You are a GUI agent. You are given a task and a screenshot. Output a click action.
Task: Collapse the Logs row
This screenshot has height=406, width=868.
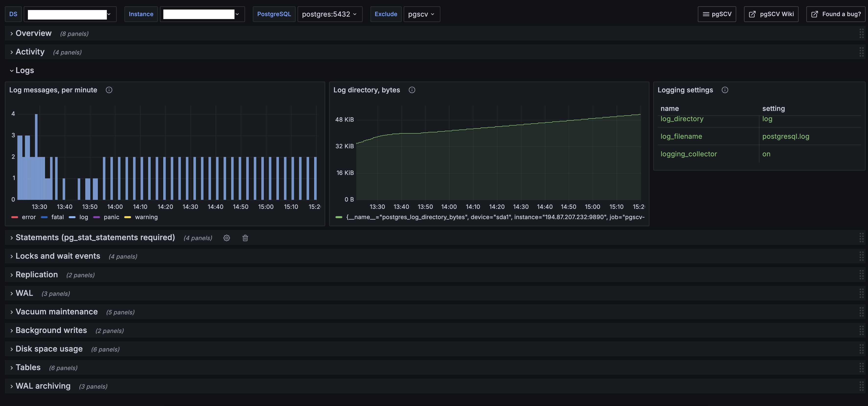24,70
